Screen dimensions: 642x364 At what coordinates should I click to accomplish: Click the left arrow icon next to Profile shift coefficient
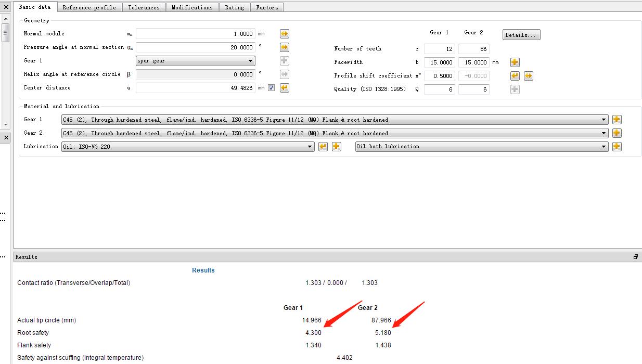(515, 76)
